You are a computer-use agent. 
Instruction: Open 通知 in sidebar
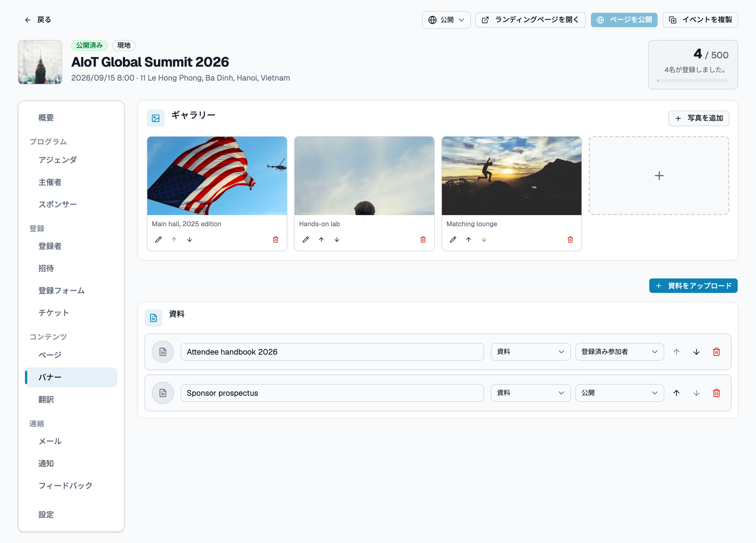point(71,463)
